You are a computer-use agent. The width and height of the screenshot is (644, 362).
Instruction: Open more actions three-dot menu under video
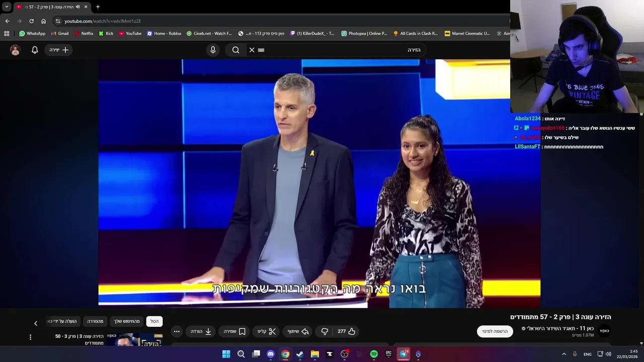[x=177, y=331]
